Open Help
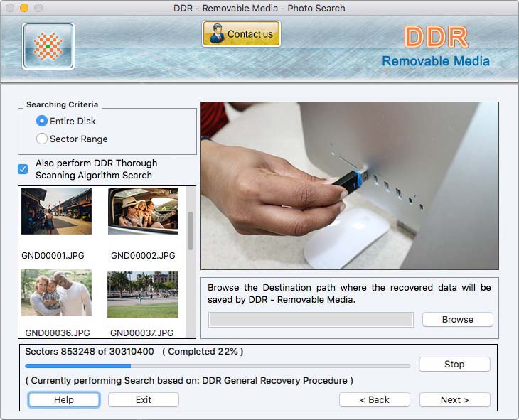The height and width of the screenshot is (420, 519). (x=64, y=400)
